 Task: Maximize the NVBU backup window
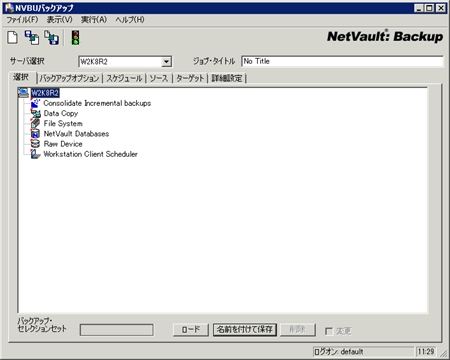coord(430,8)
